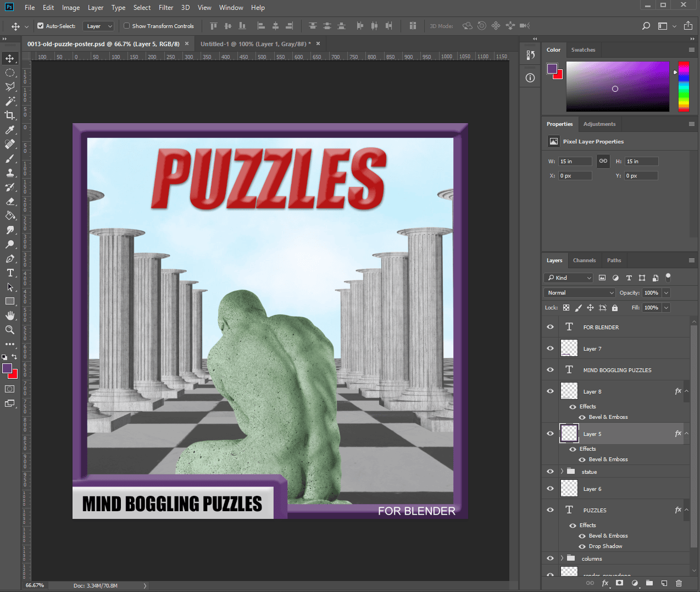Select the Eyedropper tool
The height and width of the screenshot is (592, 700).
[x=10, y=130]
